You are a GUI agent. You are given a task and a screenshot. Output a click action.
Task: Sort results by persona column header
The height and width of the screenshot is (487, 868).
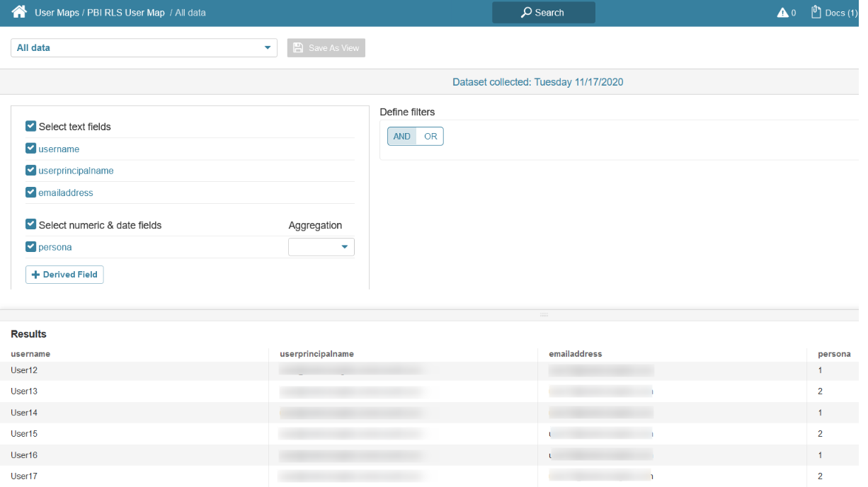coord(834,354)
